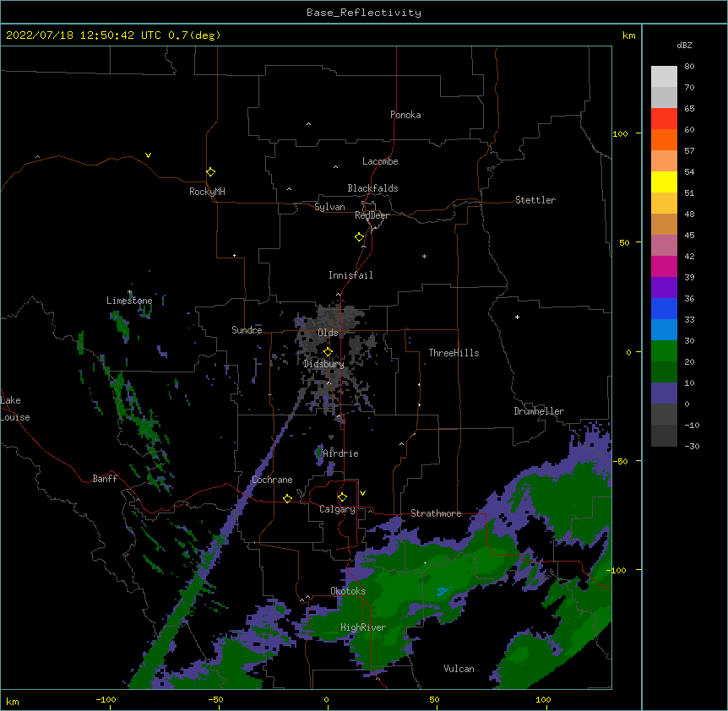Click the Stettler city label
728x711 pixels.
(535, 200)
